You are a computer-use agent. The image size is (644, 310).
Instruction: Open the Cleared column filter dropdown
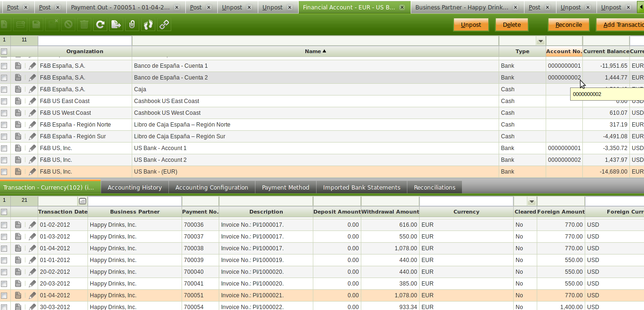point(532,201)
